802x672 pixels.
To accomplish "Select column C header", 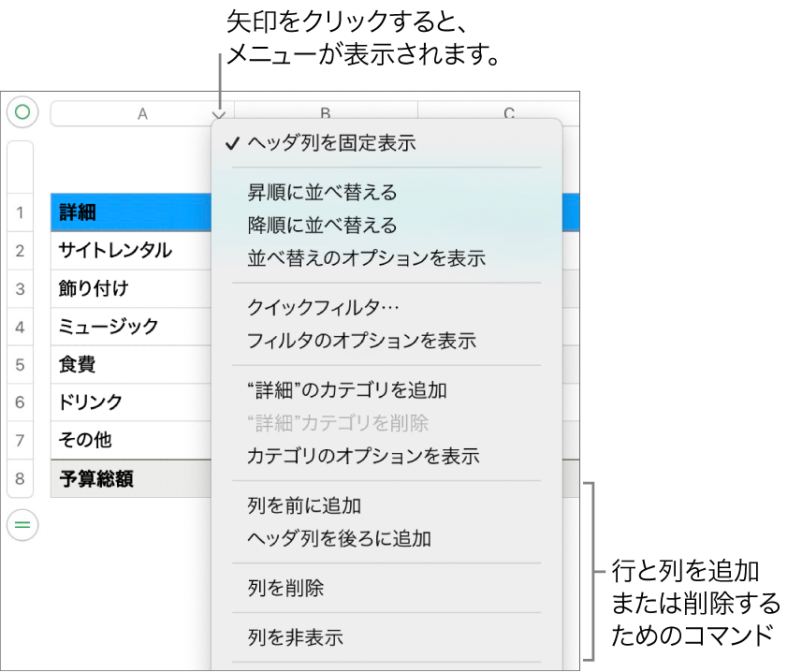I will click(x=499, y=110).
